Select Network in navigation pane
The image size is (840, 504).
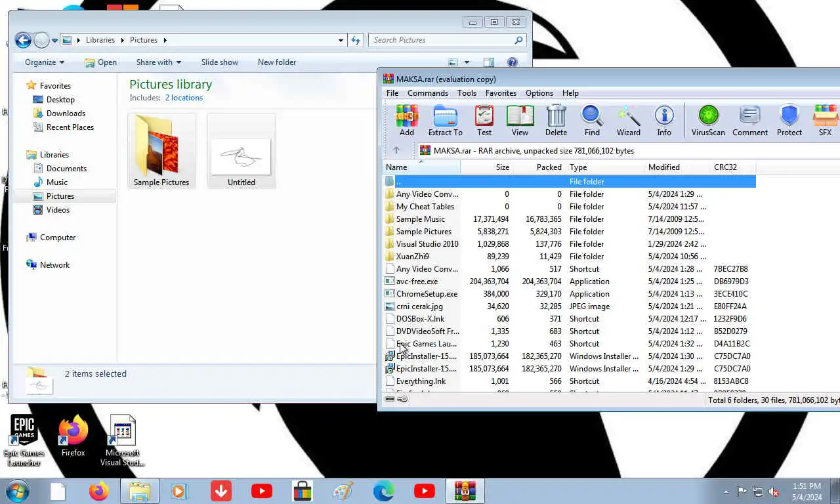tap(54, 265)
